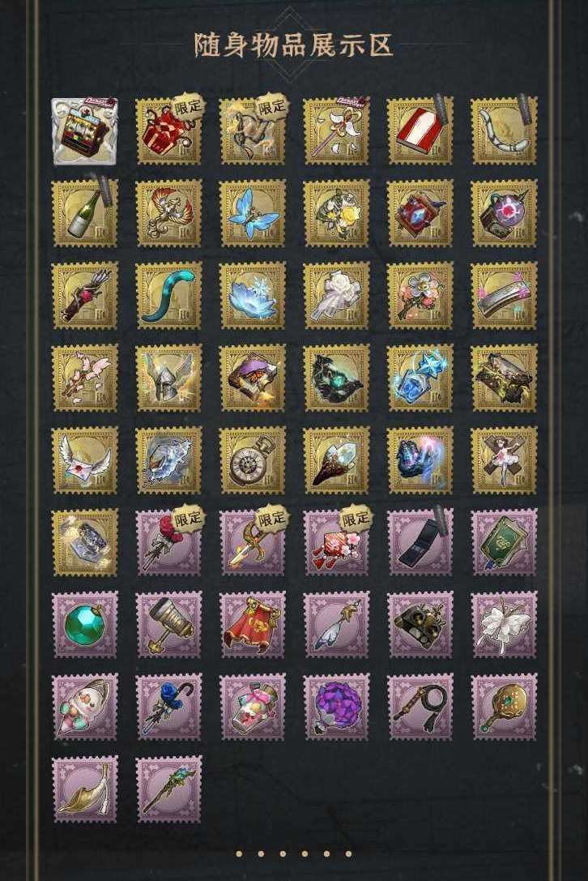Pick the yellow rose bouquet stamp
Image resolution: width=588 pixels, height=881 pixels.
[x=337, y=213]
